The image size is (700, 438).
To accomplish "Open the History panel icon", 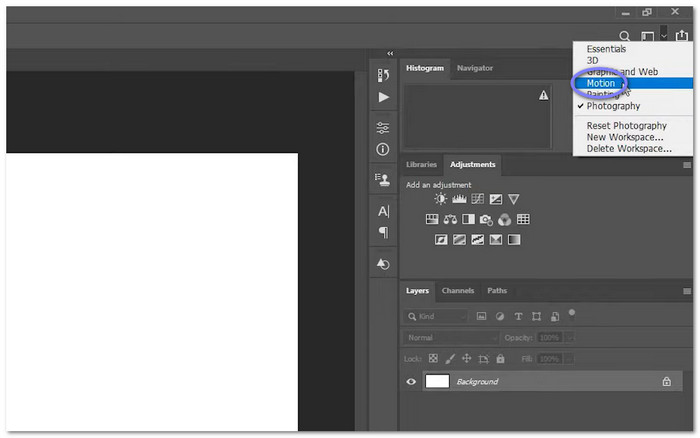I will (x=383, y=75).
